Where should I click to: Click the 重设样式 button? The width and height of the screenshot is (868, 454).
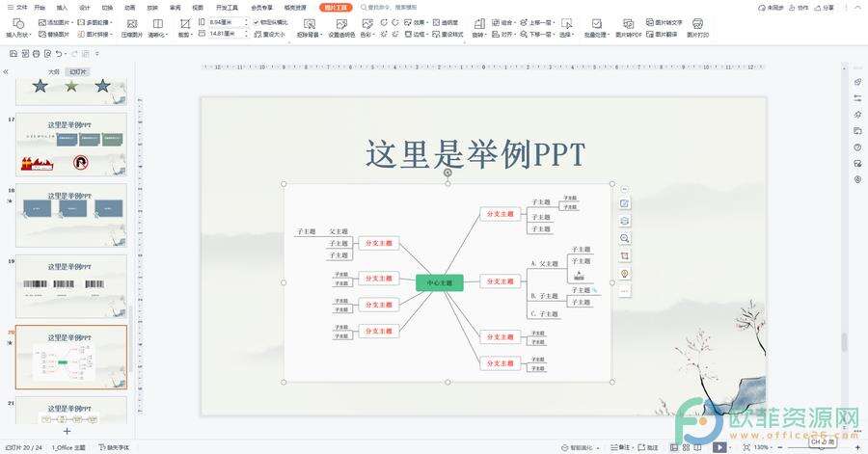pyautogui.click(x=448, y=35)
